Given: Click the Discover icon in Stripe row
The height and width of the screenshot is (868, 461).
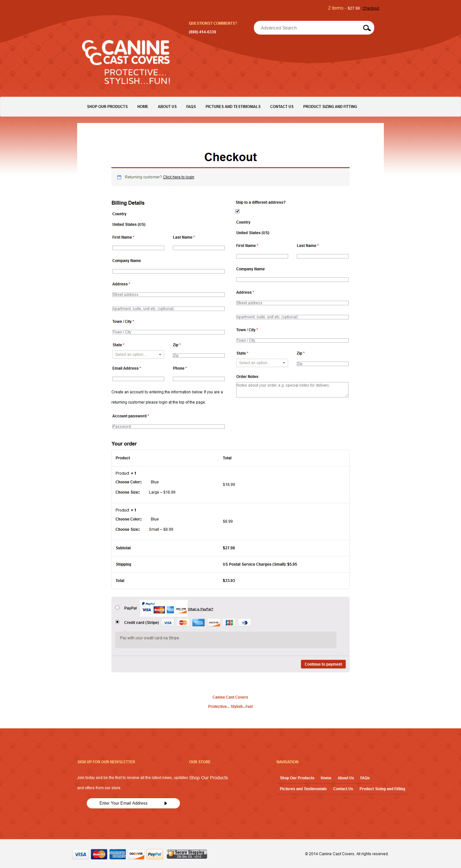Looking at the screenshot, I should click(214, 623).
